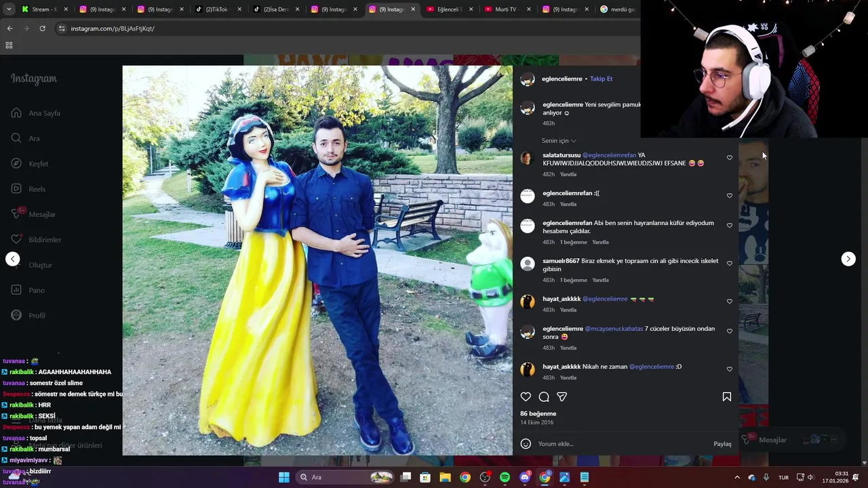Open Mesajlar in sidebar
The image size is (868, 488).
coord(33,214)
